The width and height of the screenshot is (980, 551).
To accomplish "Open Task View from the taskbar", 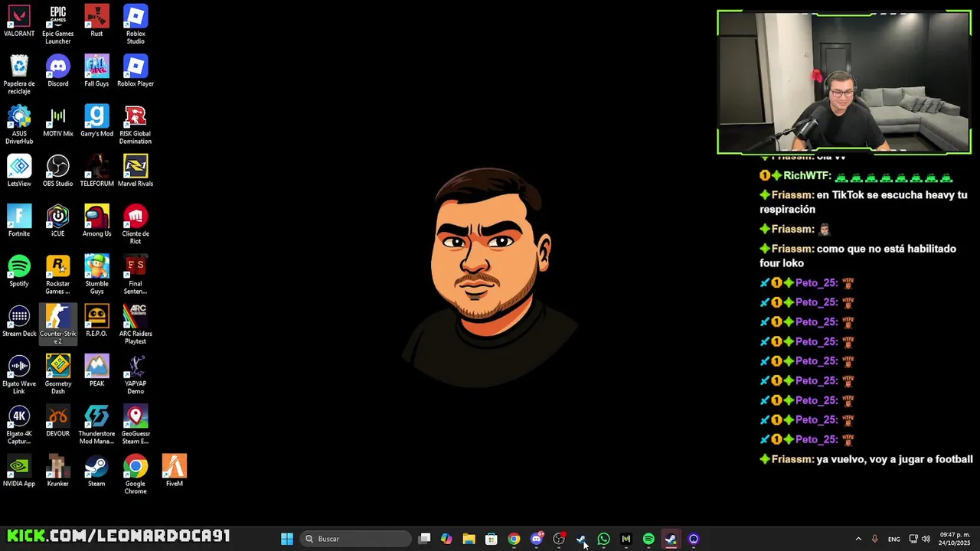I will tap(425, 539).
